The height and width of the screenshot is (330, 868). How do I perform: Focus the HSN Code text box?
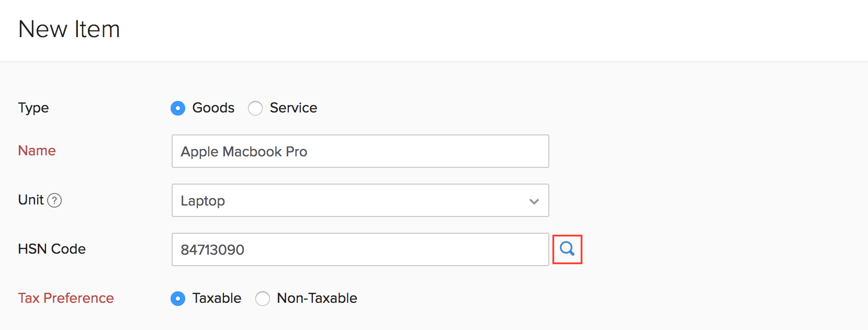(x=360, y=249)
